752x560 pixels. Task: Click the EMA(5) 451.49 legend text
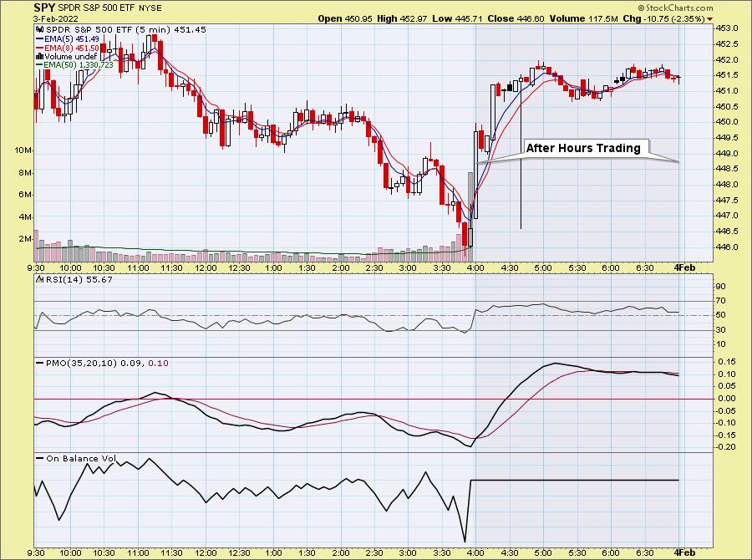(72, 39)
